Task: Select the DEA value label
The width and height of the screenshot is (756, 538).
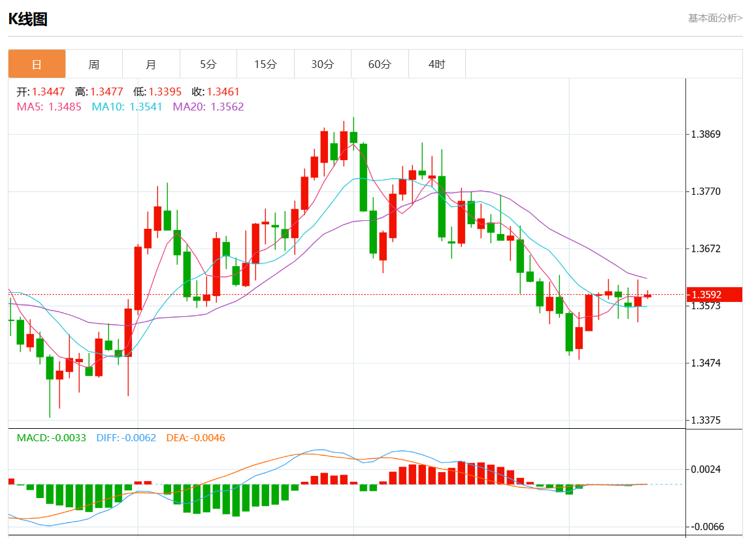Action: [195, 438]
